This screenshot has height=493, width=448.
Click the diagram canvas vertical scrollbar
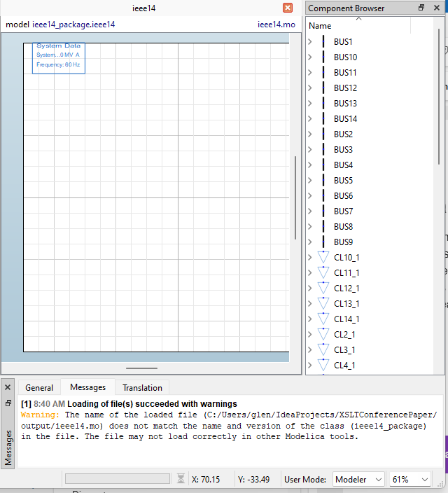(x=295, y=197)
